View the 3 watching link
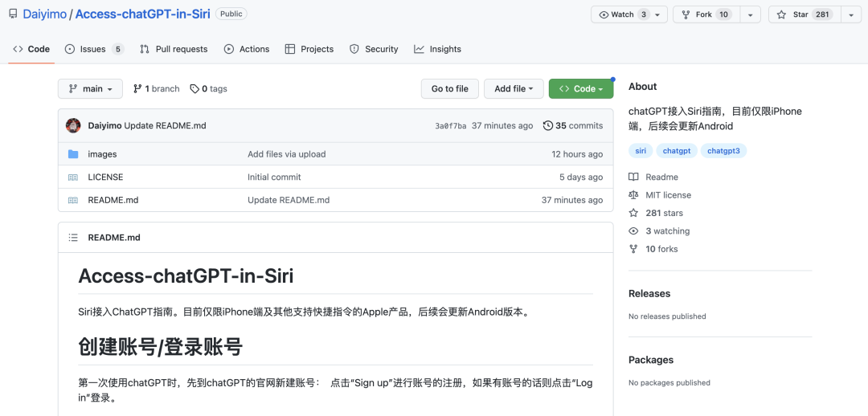Viewport: 868px width, 416px height. tap(668, 230)
